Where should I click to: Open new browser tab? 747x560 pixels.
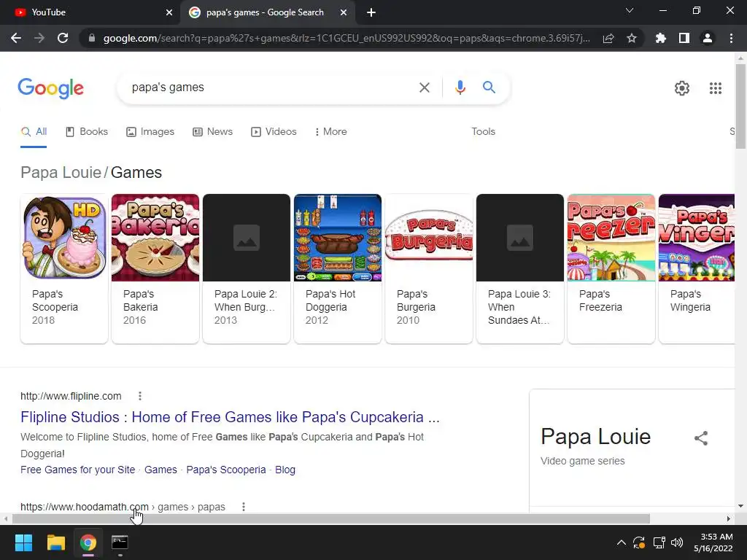pos(371,12)
